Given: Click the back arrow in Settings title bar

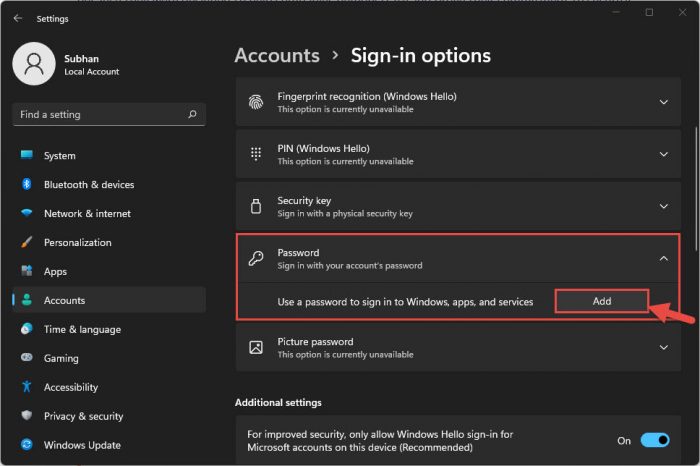Looking at the screenshot, I should 18,18.
